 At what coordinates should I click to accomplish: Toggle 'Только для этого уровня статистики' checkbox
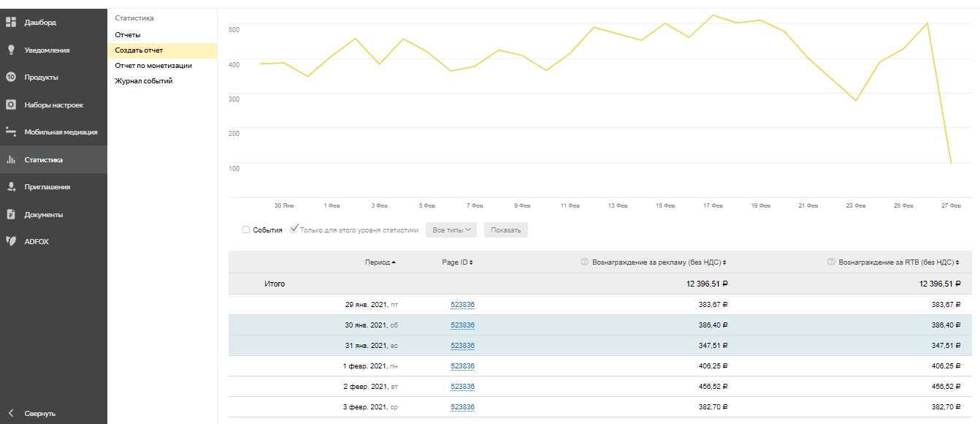(x=294, y=230)
